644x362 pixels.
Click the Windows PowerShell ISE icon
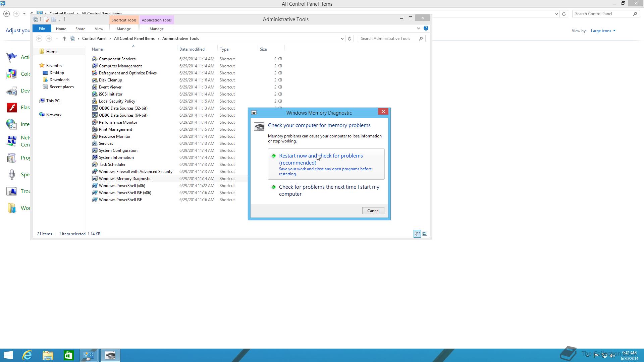[x=95, y=200]
